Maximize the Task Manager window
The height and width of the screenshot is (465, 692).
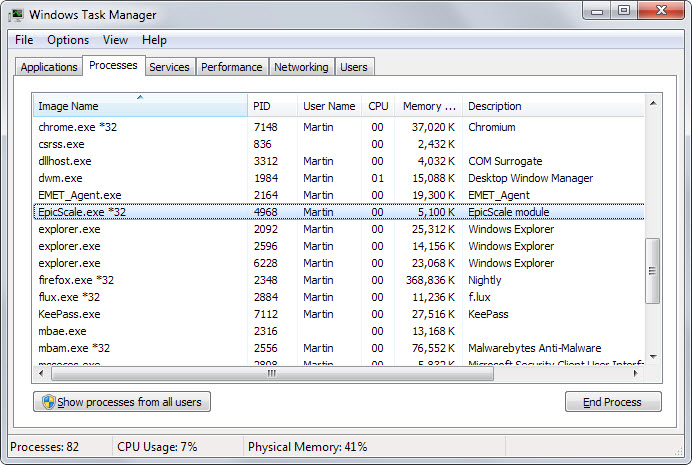point(624,11)
